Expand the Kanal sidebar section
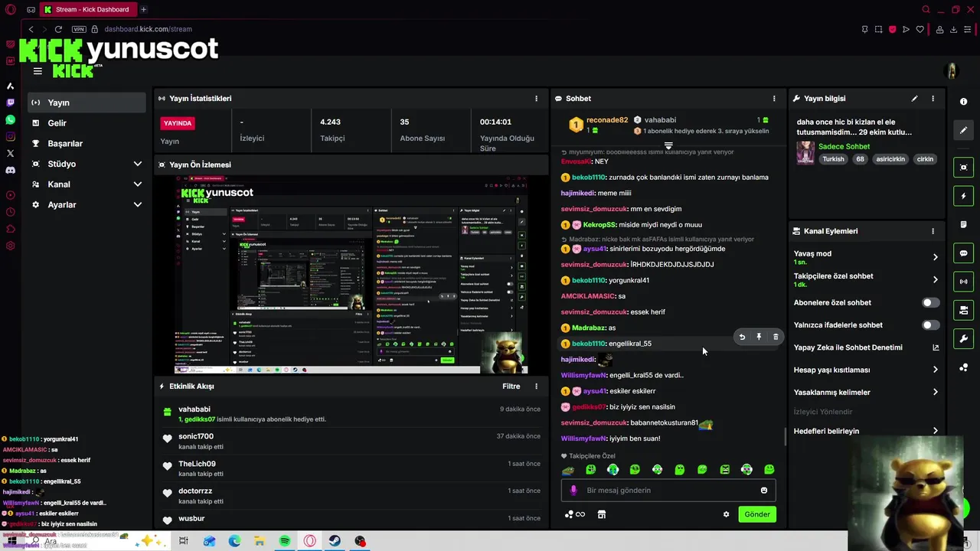This screenshot has width=980, height=551. tap(138, 184)
